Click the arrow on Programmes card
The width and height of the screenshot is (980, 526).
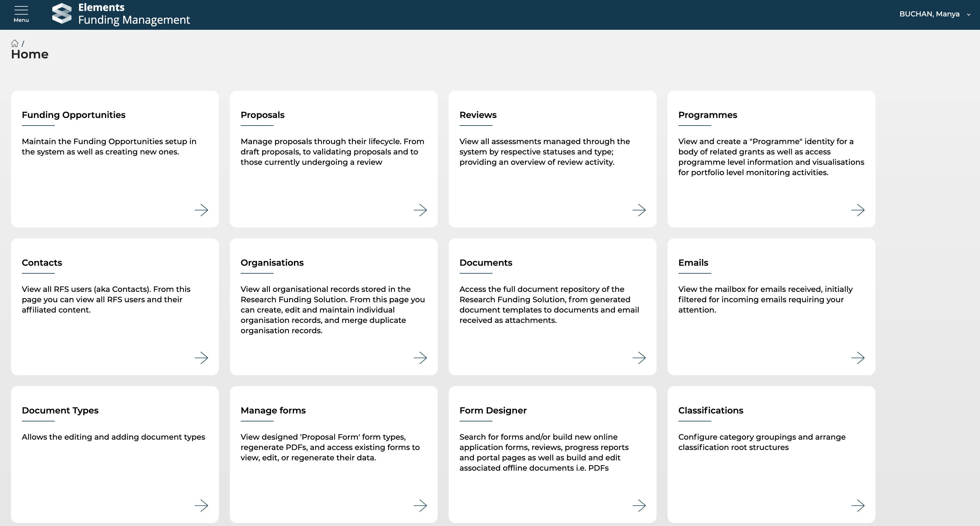click(857, 210)
